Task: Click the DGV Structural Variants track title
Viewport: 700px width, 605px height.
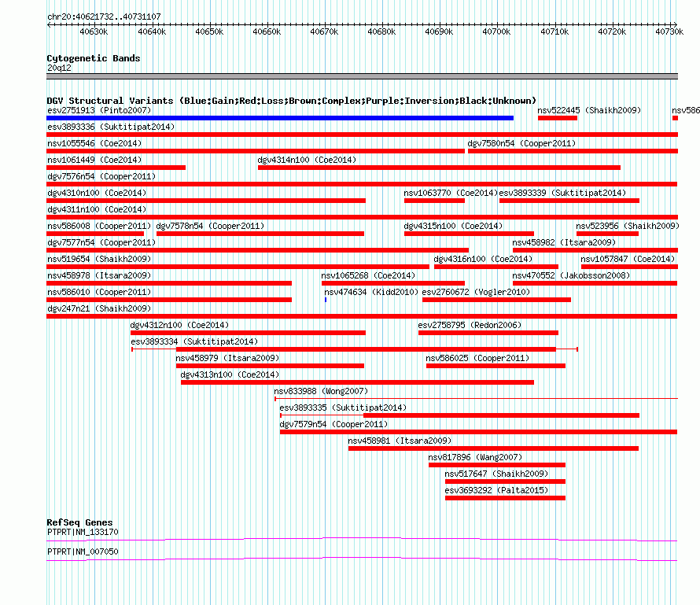Action: pos(291,101)
